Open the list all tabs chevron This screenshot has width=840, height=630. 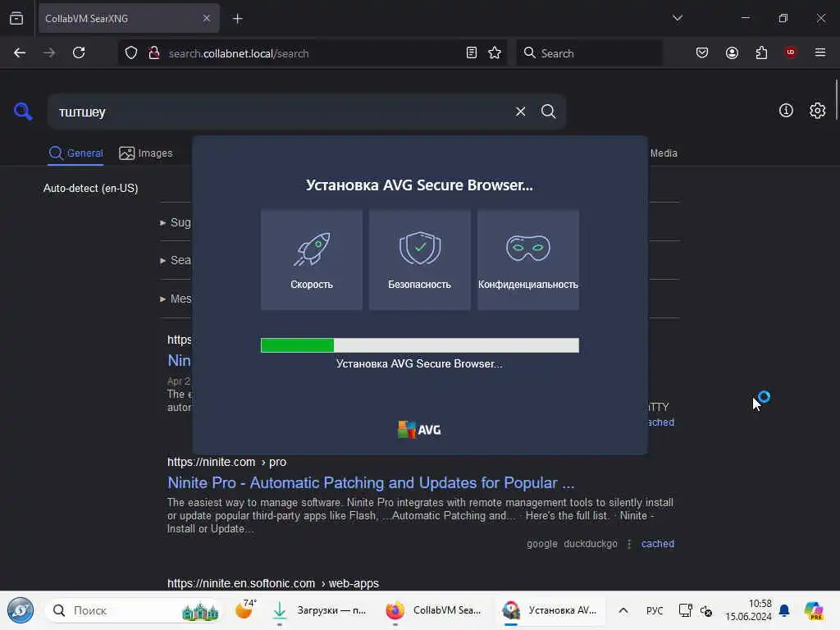pyautogui.click(x=677, y=18)
